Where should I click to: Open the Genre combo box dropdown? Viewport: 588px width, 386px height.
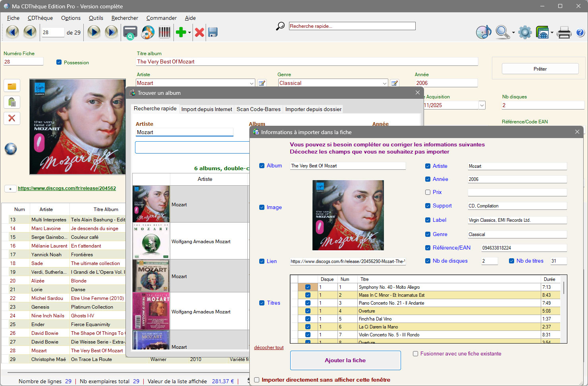pos(384,83)
